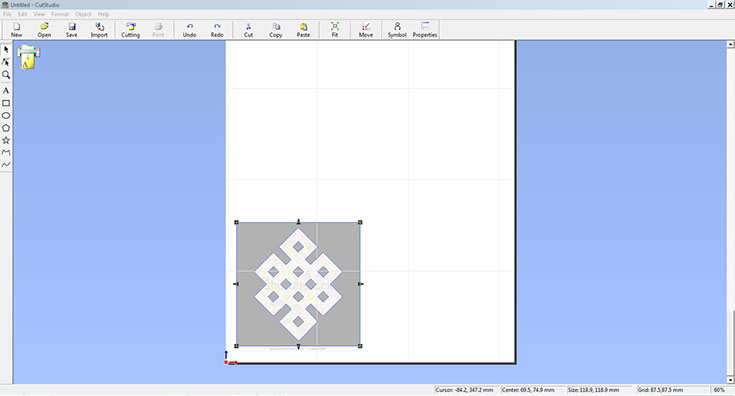735x396 pixels.
Task: Click the vertical scrollbar thumb
Action: point(730,342)
